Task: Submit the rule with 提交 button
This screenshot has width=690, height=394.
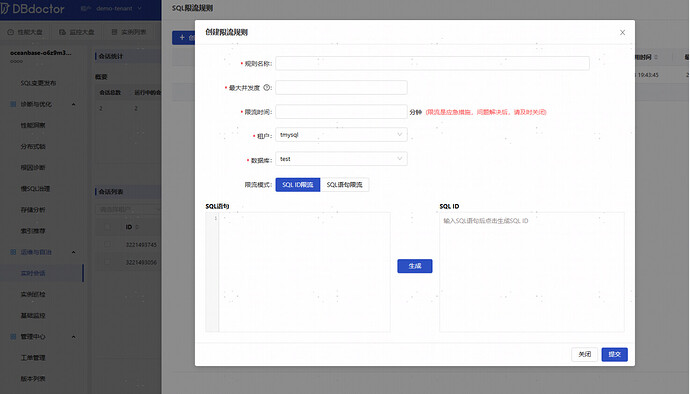Action: (x=614, y=354)
